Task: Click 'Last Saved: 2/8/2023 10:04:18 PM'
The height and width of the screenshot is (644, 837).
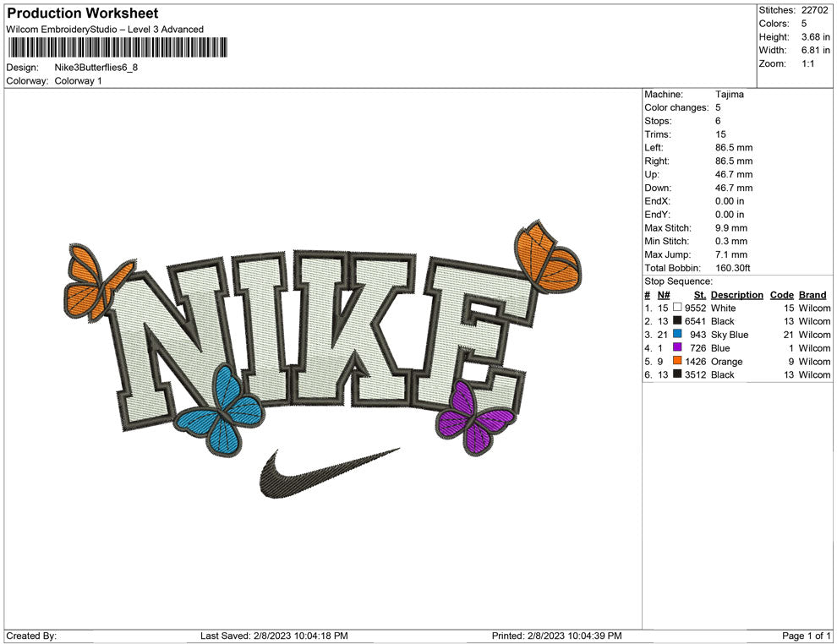Action: pos(274,636)
